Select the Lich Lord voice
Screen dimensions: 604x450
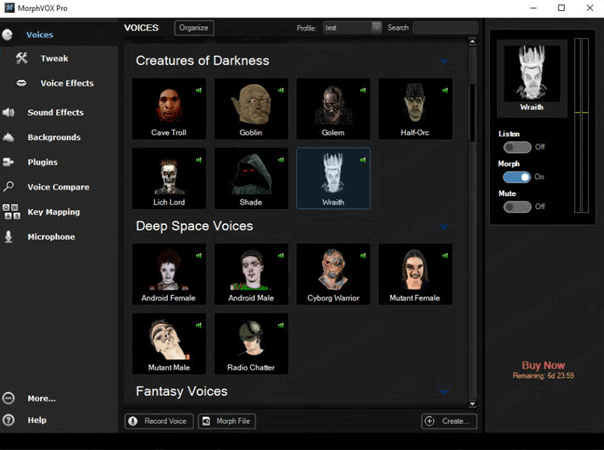coord(169,178)
